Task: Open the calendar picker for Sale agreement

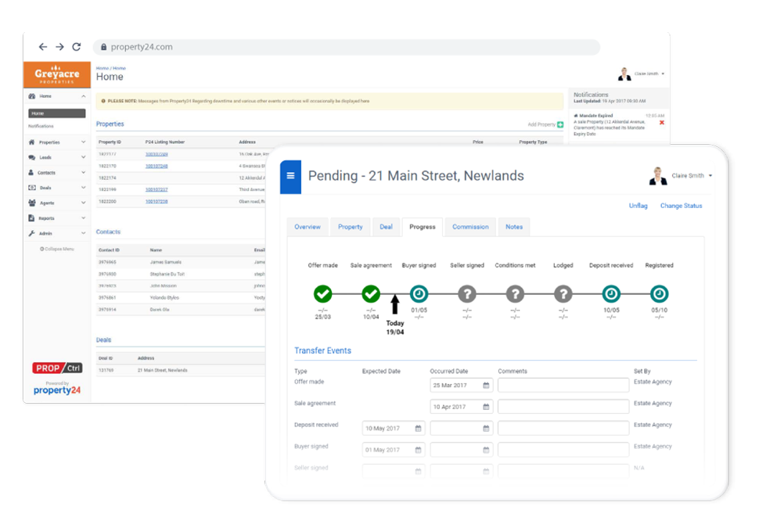Action: pyautogui.click(x=485, y=406)
